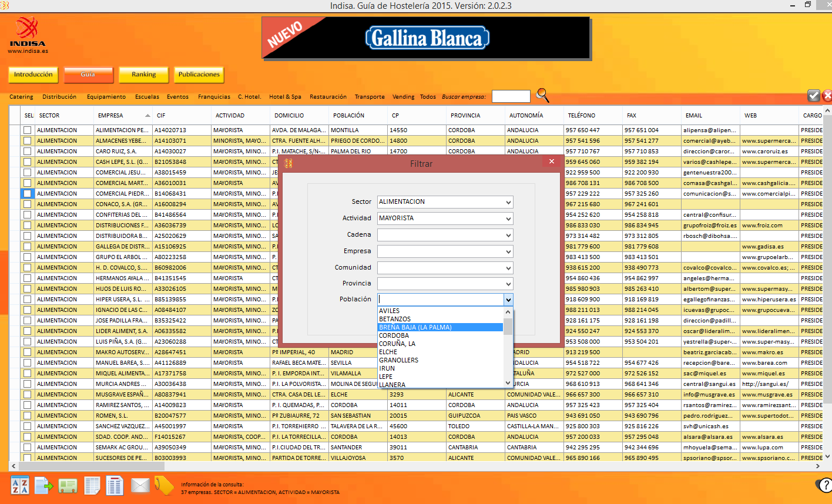
Task: Click the info@musgrave.es email cell
Action: (710, 394)
